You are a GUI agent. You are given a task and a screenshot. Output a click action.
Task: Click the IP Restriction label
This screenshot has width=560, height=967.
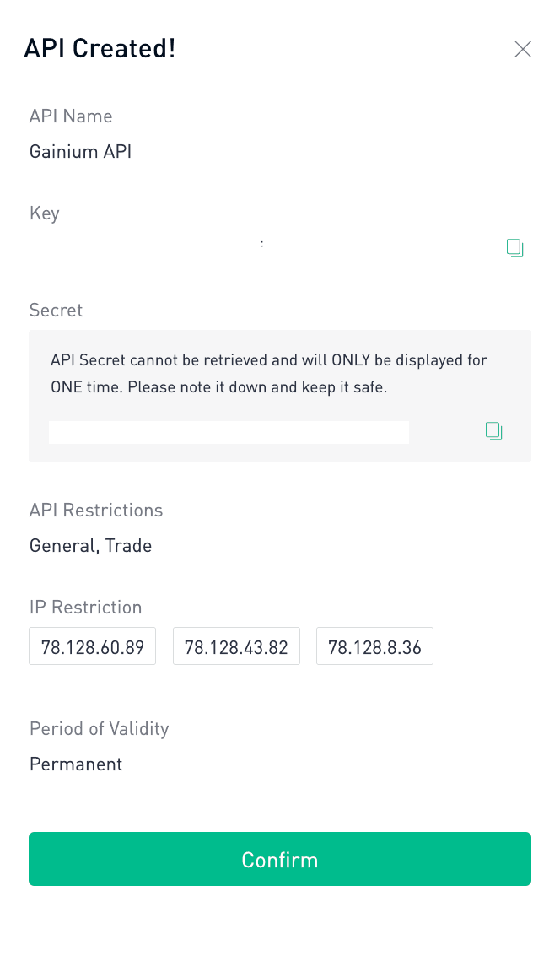pos(85,608)
